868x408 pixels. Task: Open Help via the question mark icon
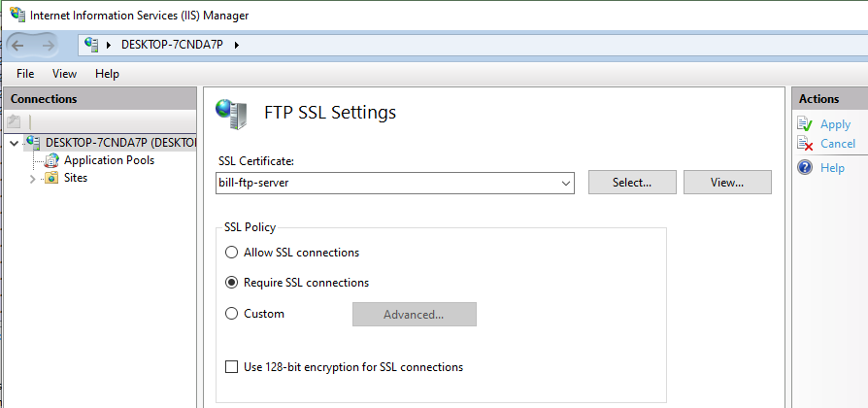point(804,168)
